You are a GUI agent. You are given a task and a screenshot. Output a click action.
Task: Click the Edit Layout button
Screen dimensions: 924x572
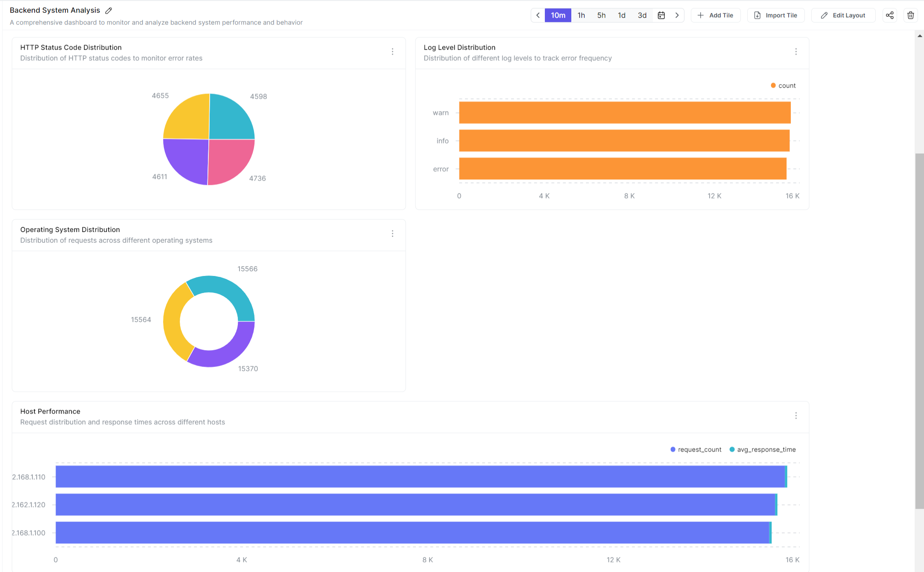[x=843, y=15]
